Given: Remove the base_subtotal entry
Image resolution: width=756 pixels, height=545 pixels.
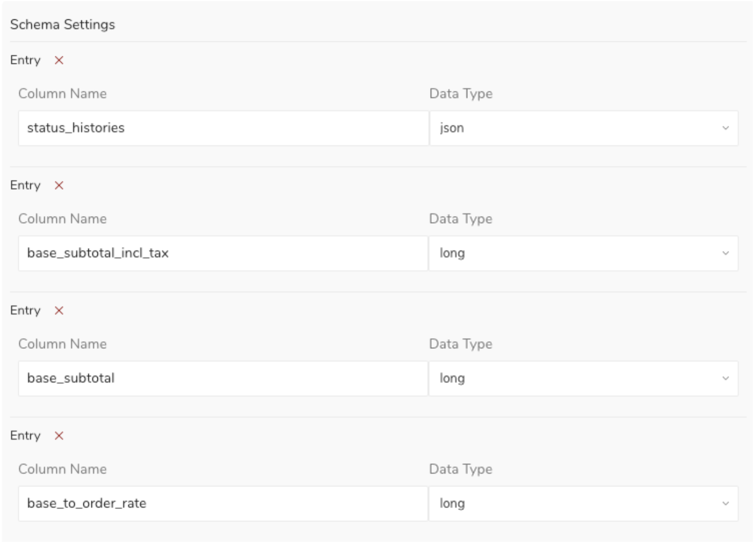Looking at the screenshot, I should (x=59, y=311).
